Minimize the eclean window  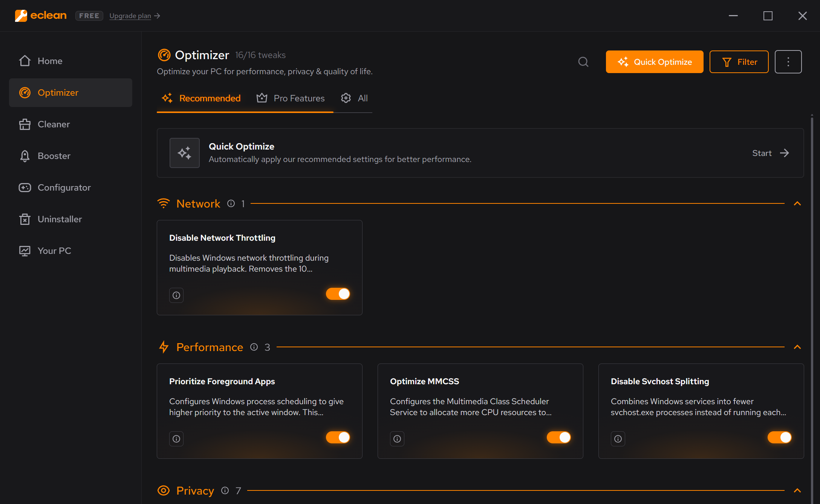pyautogui.click(x=733, y=16)
